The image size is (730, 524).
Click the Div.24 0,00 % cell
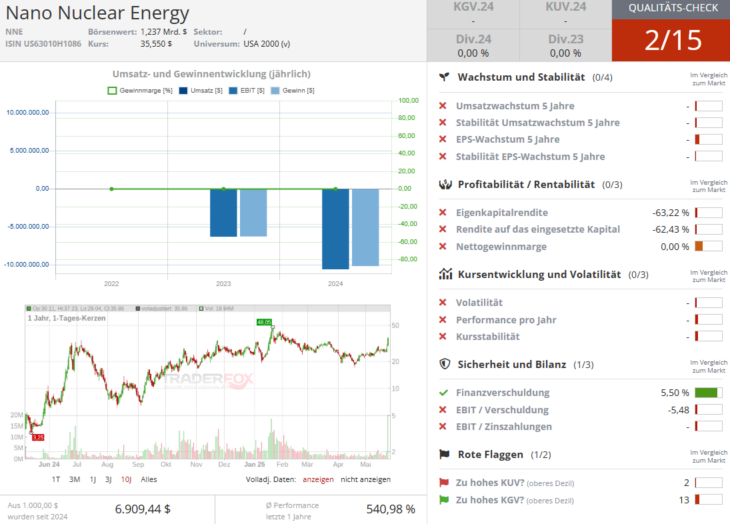(473, 45)
